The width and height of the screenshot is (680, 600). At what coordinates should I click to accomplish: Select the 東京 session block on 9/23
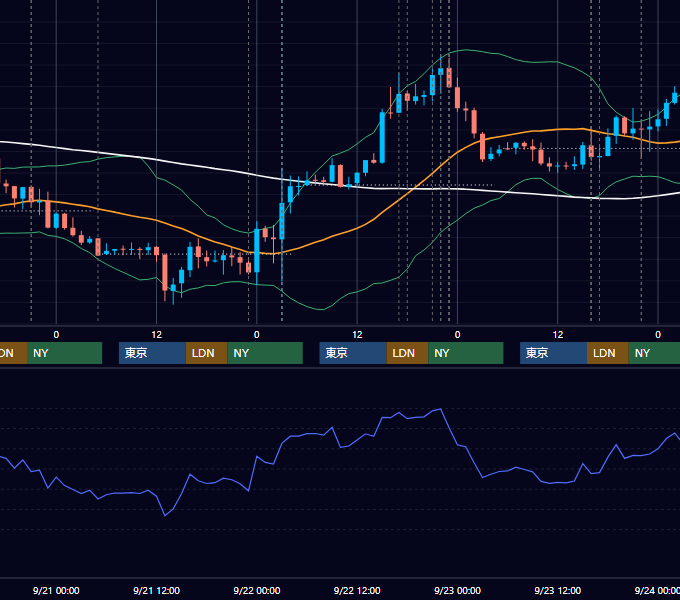554,353
